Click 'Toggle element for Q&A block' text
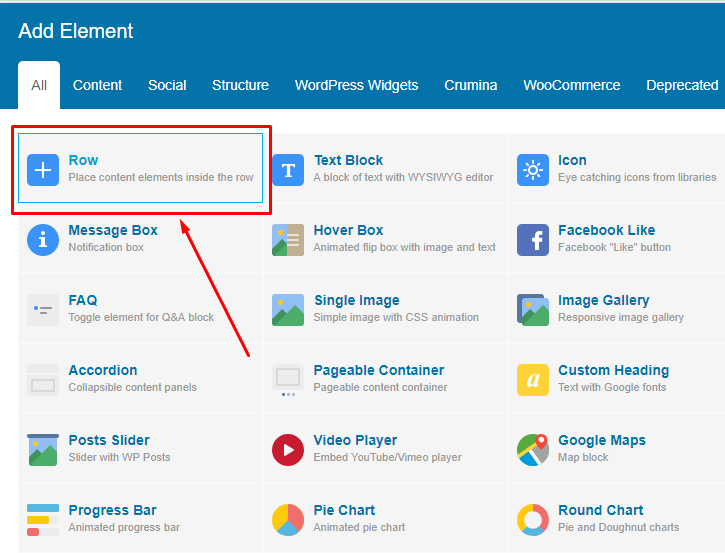The width and height of the screenshot is (725, 553). click(141, 317)
